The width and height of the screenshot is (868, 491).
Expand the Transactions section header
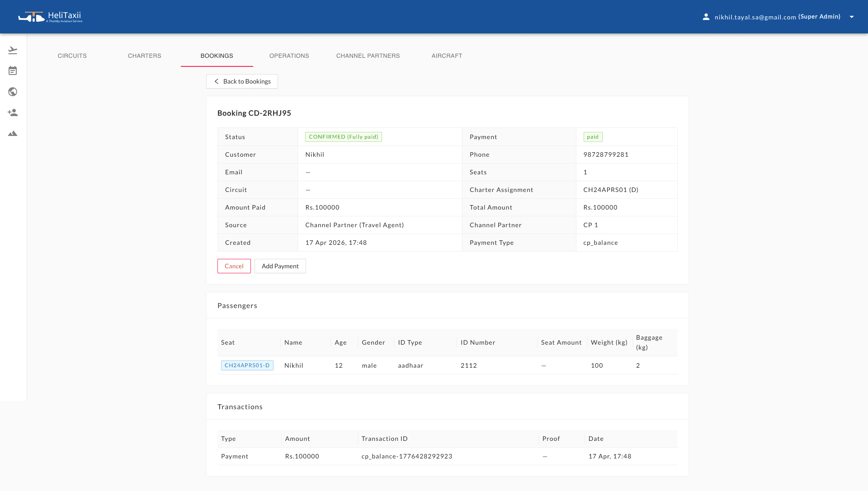[x=240, y=407]
